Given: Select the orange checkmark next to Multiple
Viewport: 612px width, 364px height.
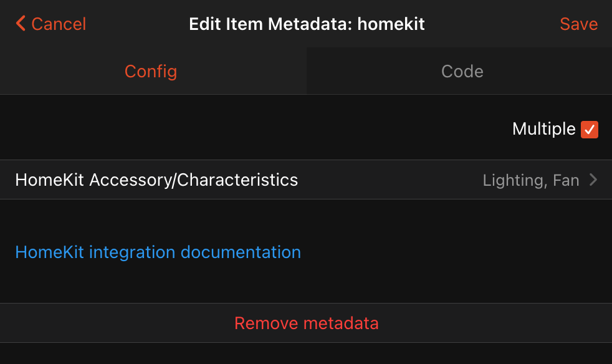Looking at the screenshot, I should click(x=590, y=129).
